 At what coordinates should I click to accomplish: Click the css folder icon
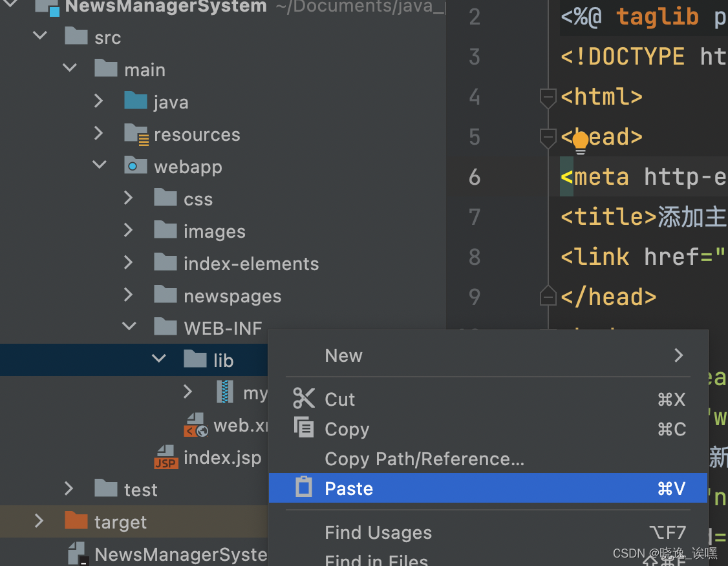(166, 197)
